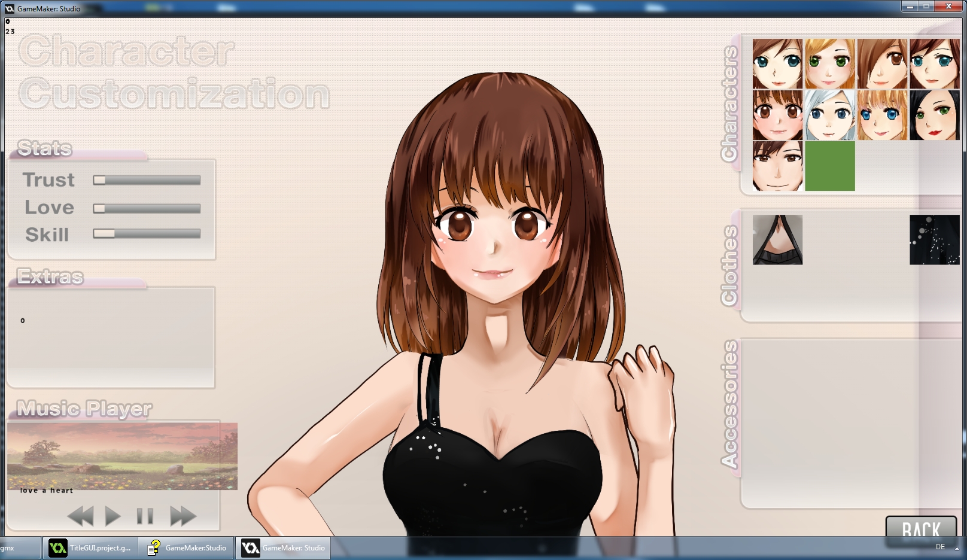Pick the short-haired male character portrait
The width and height of the screenshot is (967, 560).
(777, 166)
